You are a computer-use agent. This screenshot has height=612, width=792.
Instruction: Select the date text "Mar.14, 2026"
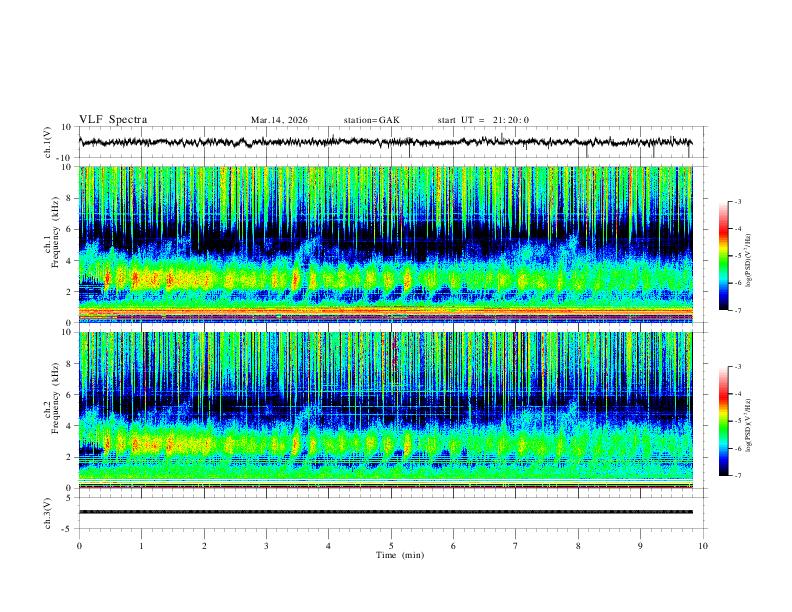(279, 120)
